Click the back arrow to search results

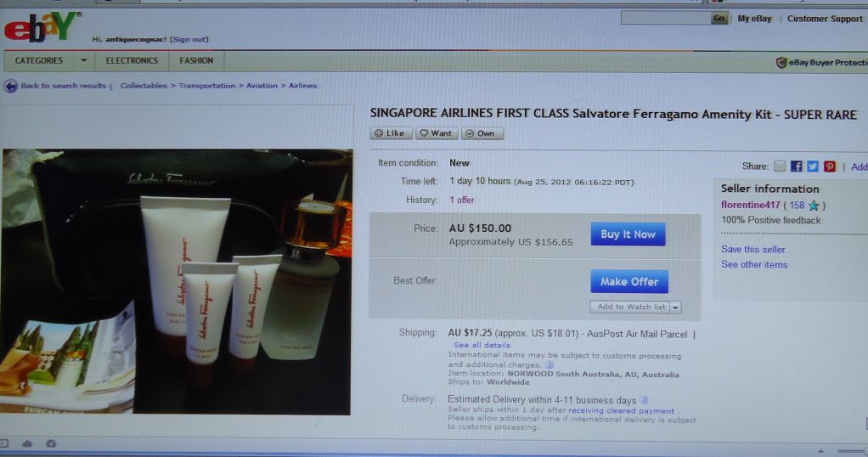(10, 86)
